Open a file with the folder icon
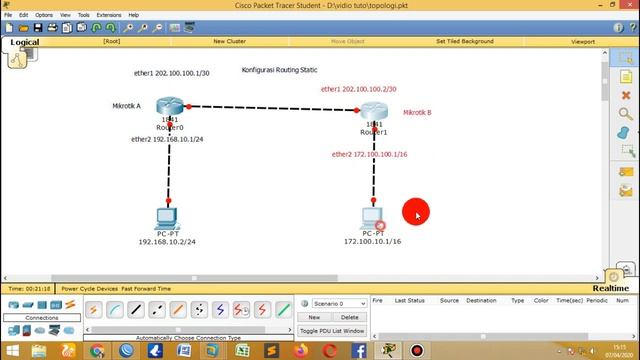The height and width of the screenshot is (360, 640). point(24,28)
